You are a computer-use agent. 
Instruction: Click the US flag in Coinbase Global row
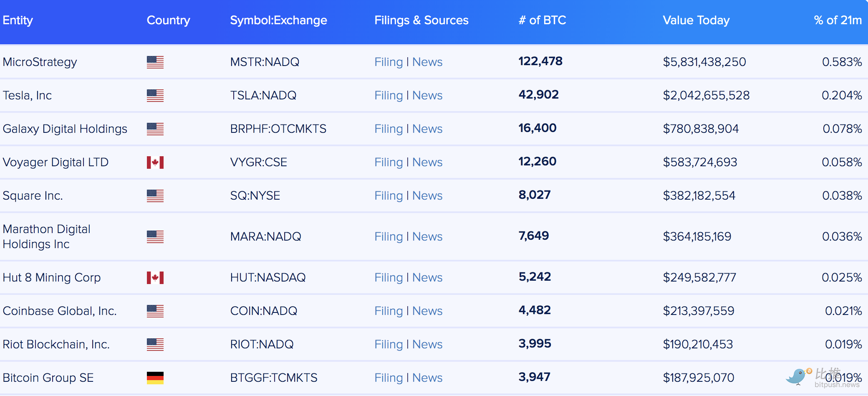155,311
